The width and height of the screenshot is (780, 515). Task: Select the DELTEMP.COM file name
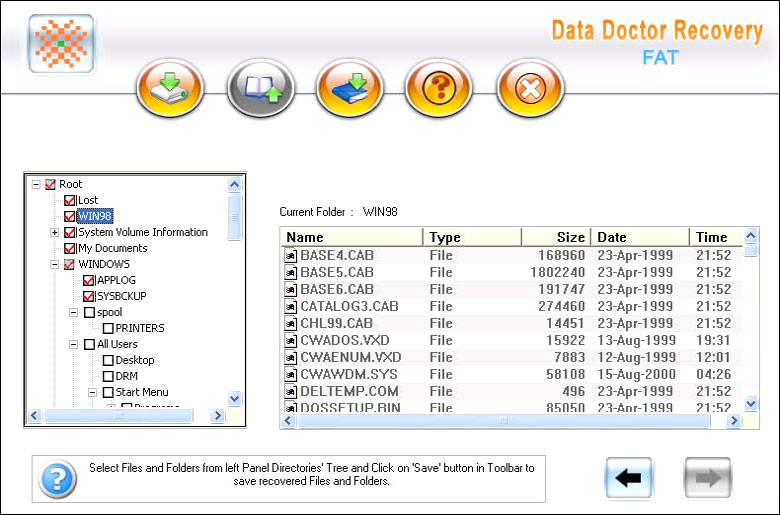349,392
